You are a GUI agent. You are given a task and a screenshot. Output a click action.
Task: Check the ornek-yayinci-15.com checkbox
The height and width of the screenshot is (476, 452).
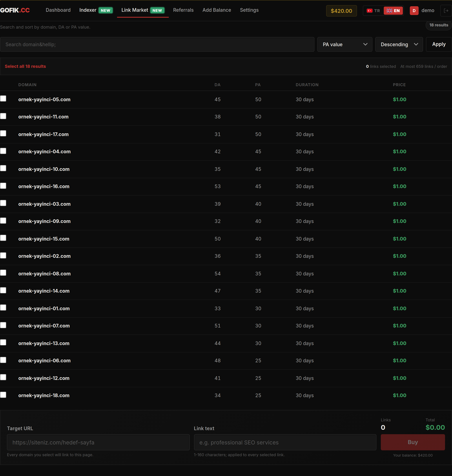click(x=3, y=238)
